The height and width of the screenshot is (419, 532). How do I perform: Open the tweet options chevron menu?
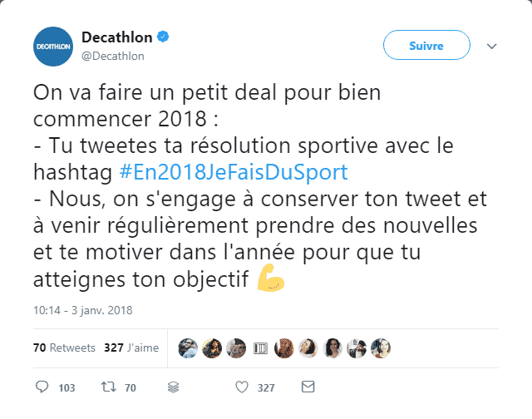490,47
